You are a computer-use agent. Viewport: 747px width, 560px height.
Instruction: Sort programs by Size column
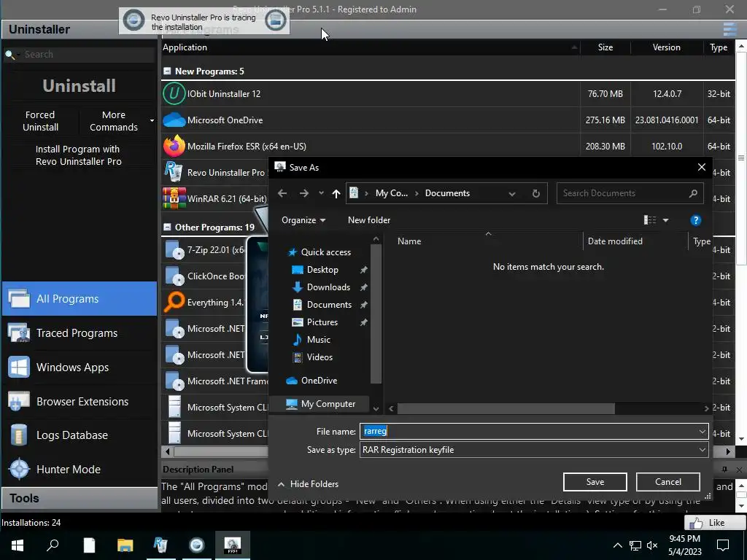[605, 47]
